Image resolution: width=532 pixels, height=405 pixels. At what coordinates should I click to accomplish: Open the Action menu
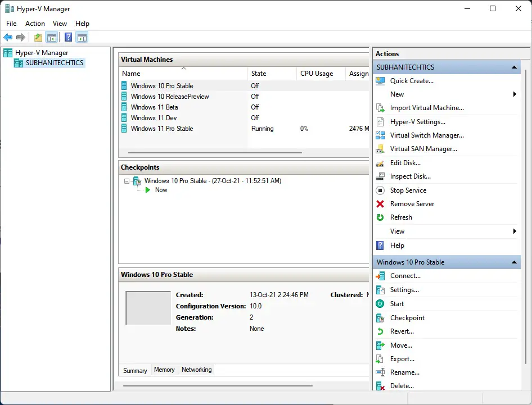pyautogui.click(x=35, y=24)
